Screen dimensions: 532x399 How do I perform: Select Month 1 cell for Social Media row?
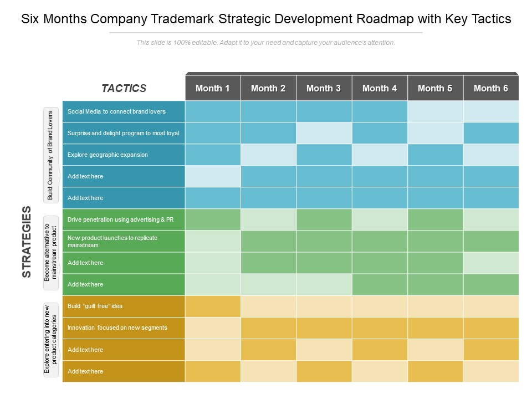coord(213,111)
